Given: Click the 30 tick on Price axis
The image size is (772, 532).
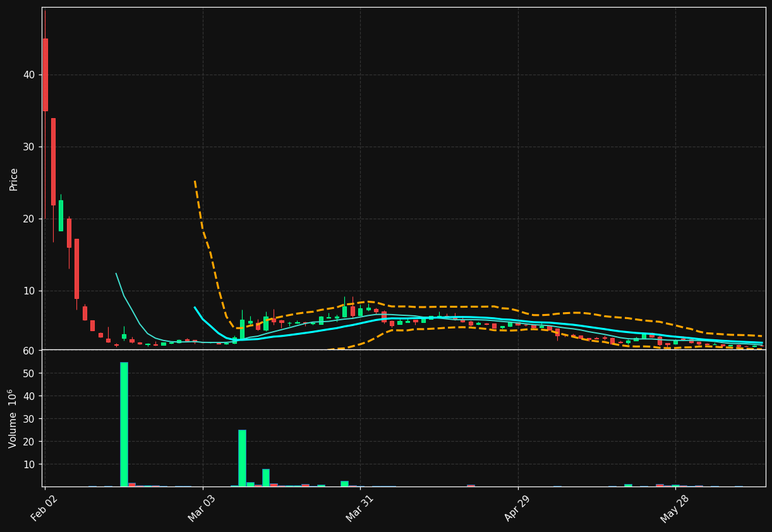Looking at the screenshot, I should [x=29, y=147].
